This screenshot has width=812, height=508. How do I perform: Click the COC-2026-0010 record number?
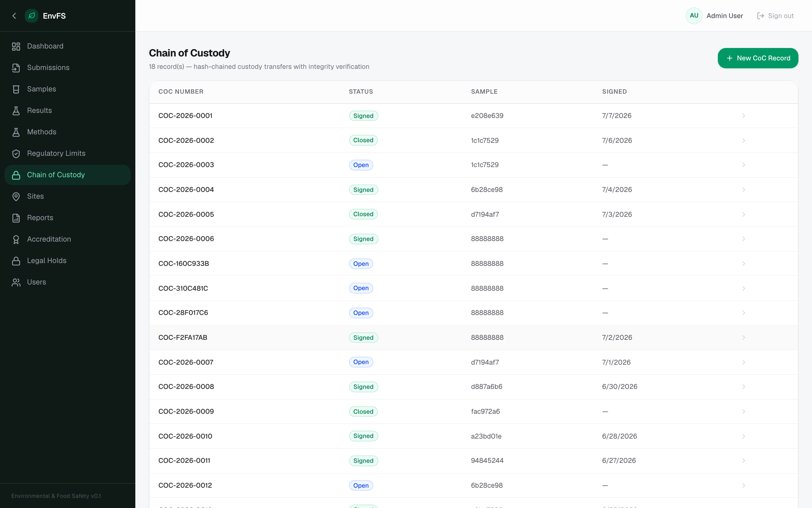click(185, 436)
